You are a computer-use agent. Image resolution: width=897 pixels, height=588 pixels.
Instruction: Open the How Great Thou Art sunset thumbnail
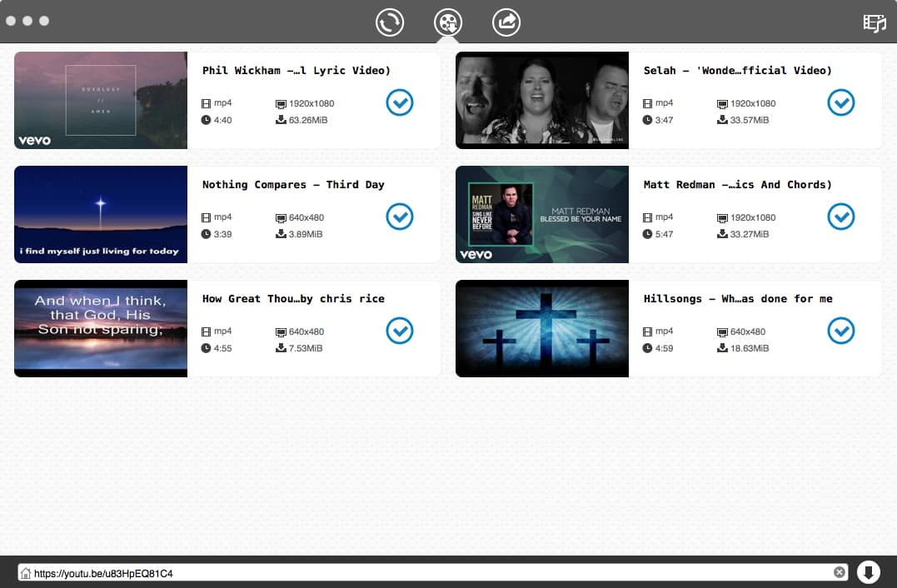pos(101,328)
